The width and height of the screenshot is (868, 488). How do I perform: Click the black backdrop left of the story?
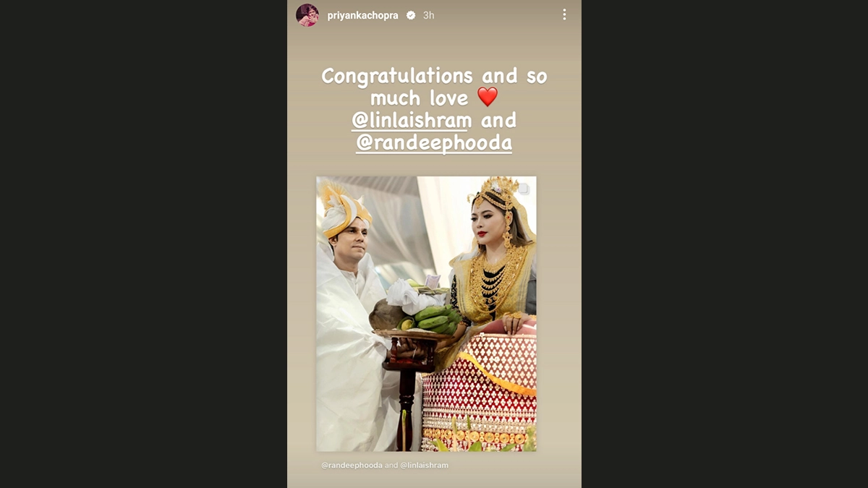pos(143,244)
